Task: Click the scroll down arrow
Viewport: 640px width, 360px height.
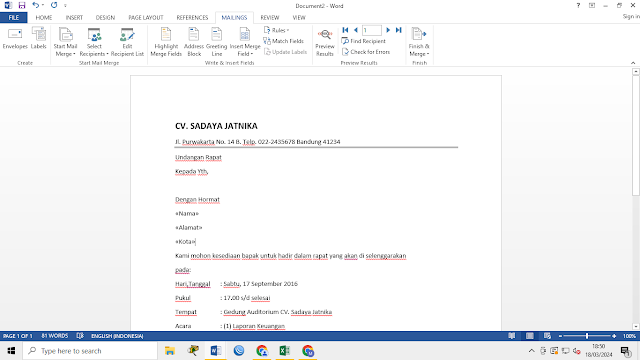Action: (x=636, y=327)
